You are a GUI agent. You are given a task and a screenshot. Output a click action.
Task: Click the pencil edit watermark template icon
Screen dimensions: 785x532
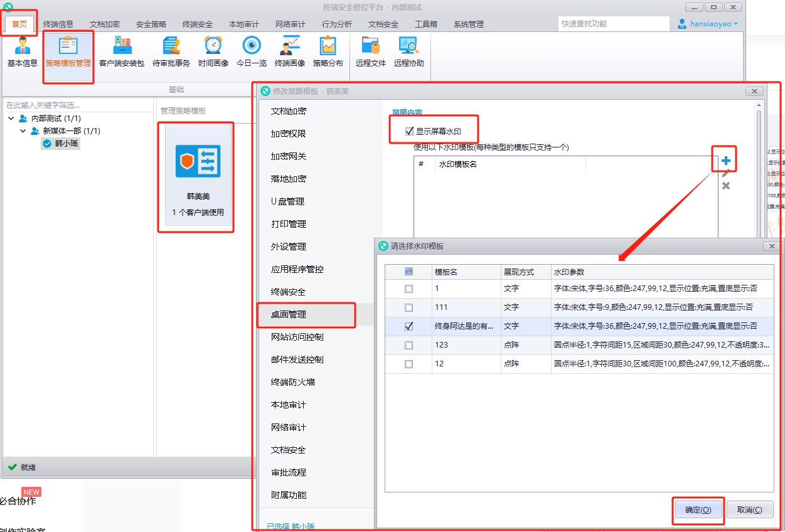pyautogui.click(x=726, y=174)
